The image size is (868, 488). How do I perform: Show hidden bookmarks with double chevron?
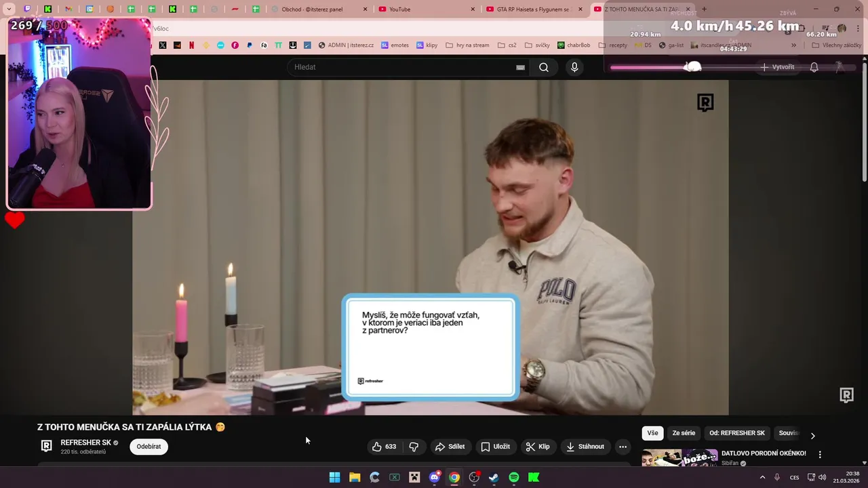point(793,45)
